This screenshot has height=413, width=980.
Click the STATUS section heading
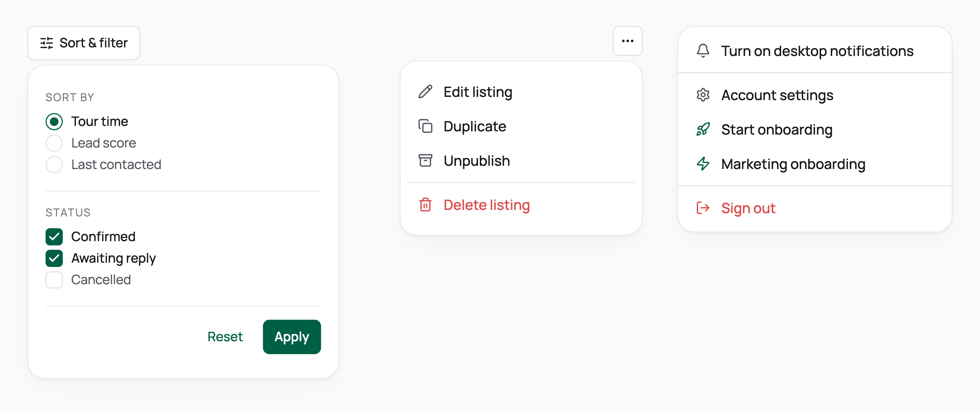(x=68, y=212)
